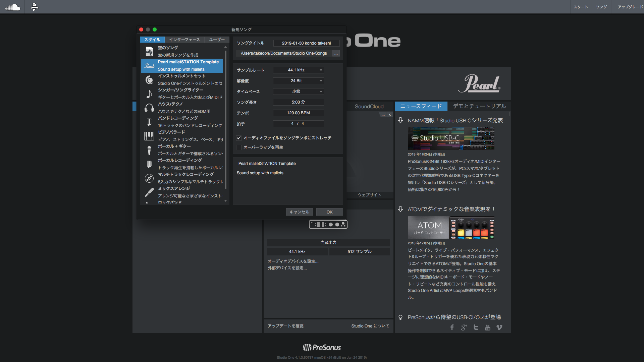Open external device setup link
644x362 pixels.
(x=287, y=268)
